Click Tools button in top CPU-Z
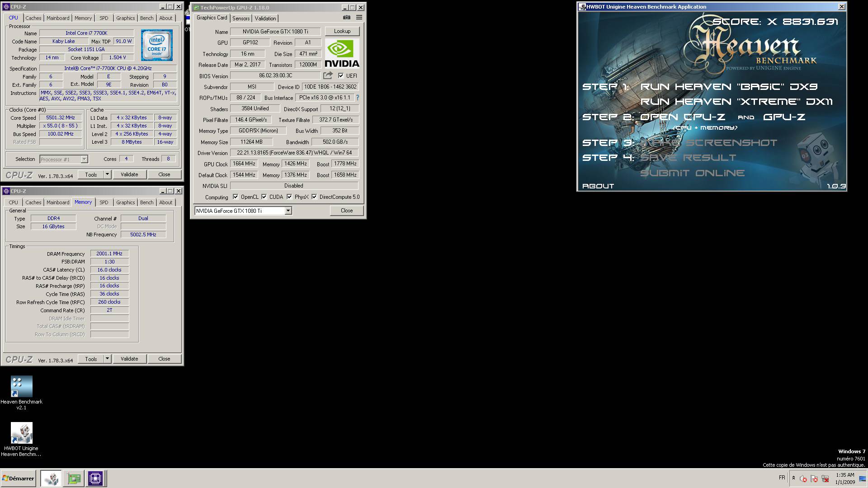 click(x=91, y=174)
